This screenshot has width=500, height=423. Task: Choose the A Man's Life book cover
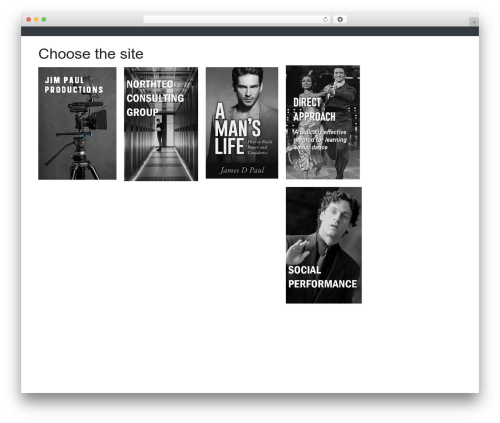tap(242, 123)
